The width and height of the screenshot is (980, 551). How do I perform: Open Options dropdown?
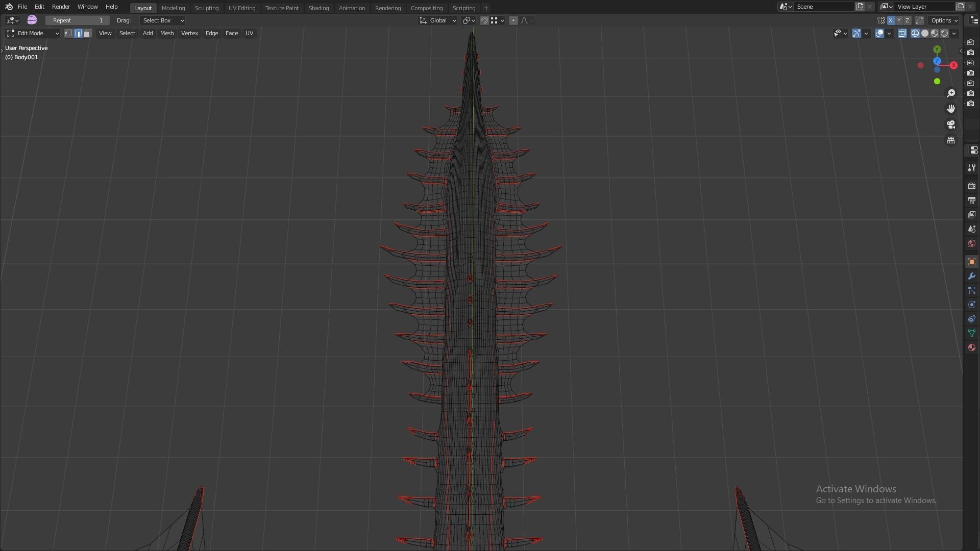[944, 20]
